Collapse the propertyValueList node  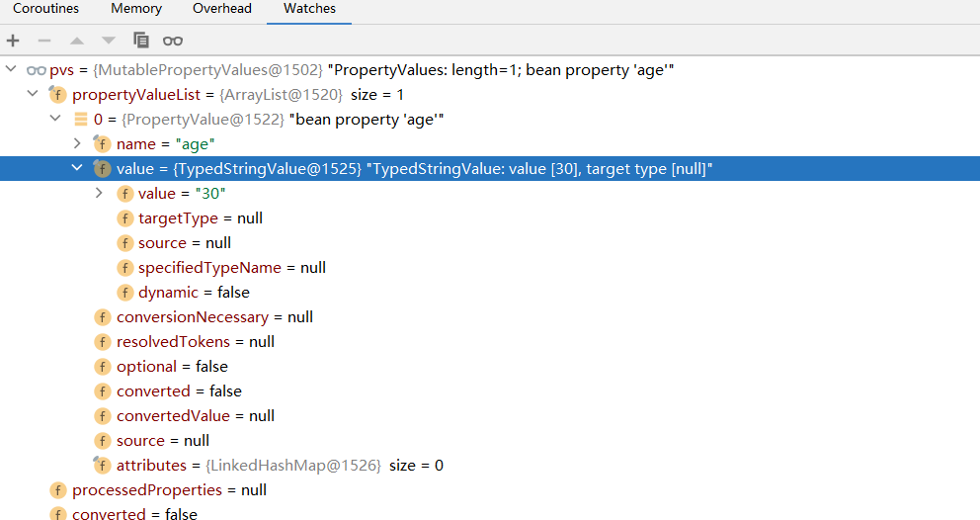point(34,94)
